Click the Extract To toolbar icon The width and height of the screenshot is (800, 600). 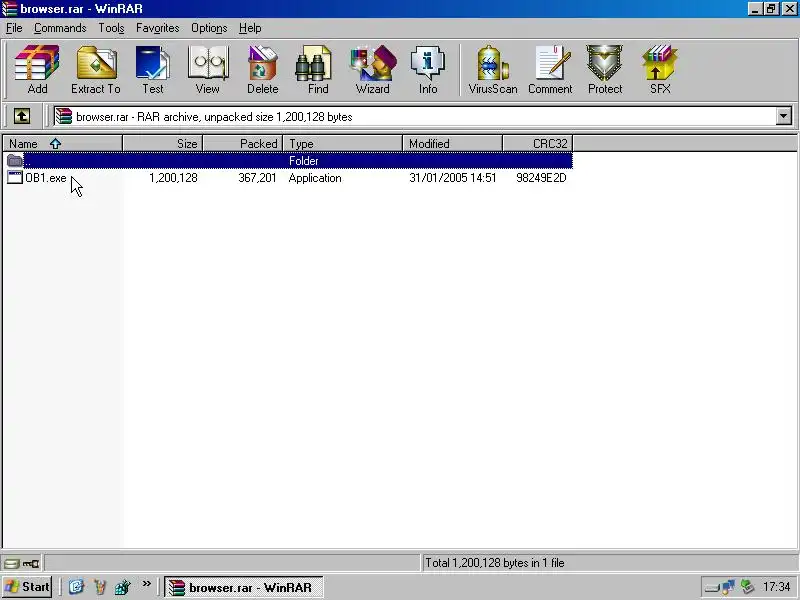point(96,70)
